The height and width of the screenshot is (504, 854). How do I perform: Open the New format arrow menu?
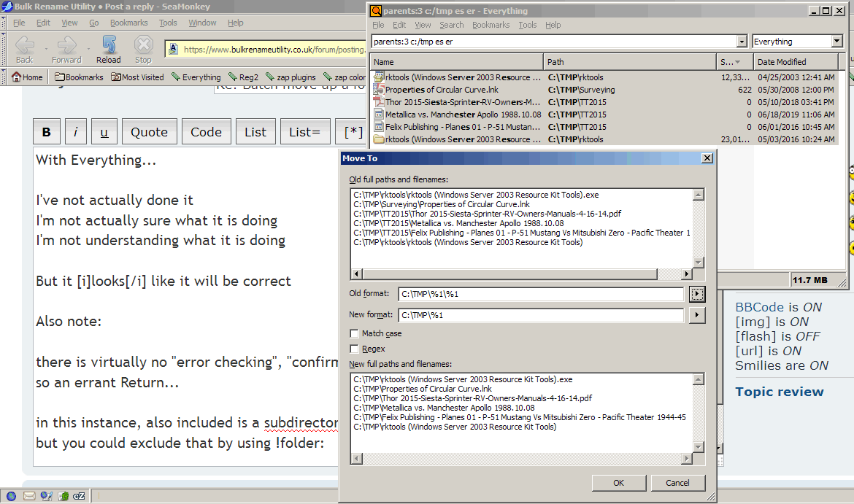tap(697, 315)
